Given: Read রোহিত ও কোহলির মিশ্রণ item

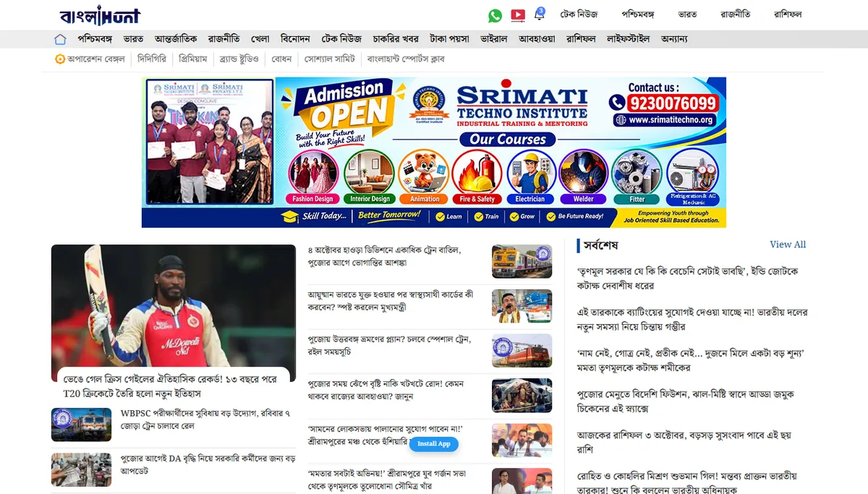Looking at the screenshot, I should pos(686,481).
